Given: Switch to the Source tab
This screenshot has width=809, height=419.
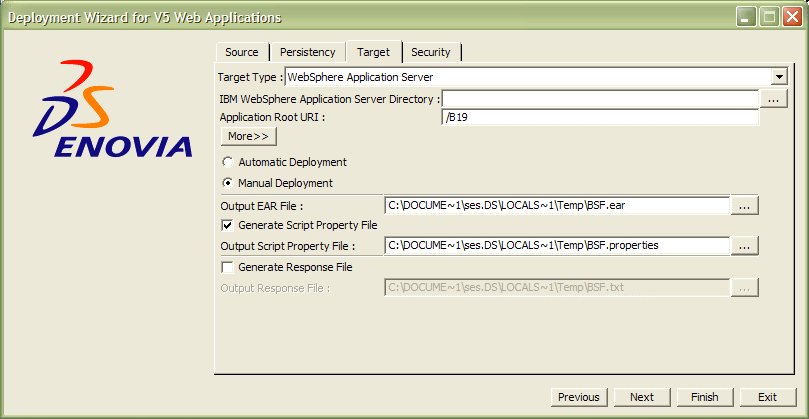Looking at the screenshot, I should pos(242,52).
